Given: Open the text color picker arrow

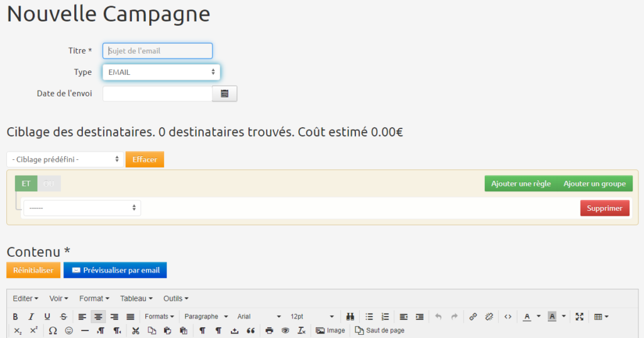Looking at the screenshot, I should 538,317.
